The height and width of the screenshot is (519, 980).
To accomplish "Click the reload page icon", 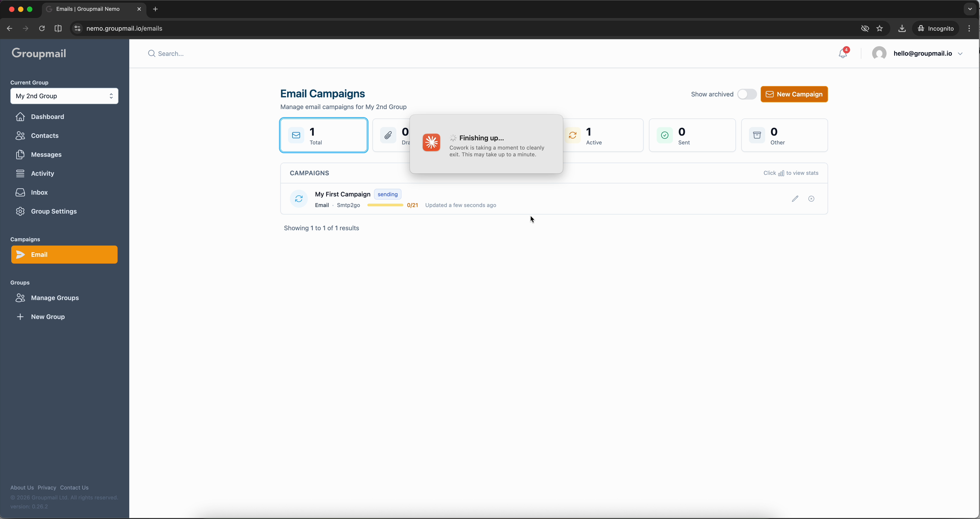I will (42, 28).
